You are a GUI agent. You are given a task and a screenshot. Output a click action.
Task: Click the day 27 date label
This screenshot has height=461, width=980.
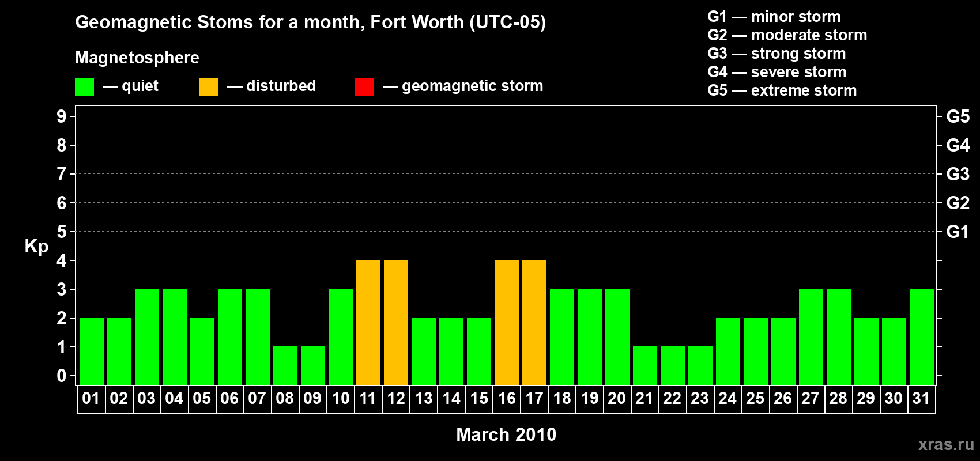(811, 398)
